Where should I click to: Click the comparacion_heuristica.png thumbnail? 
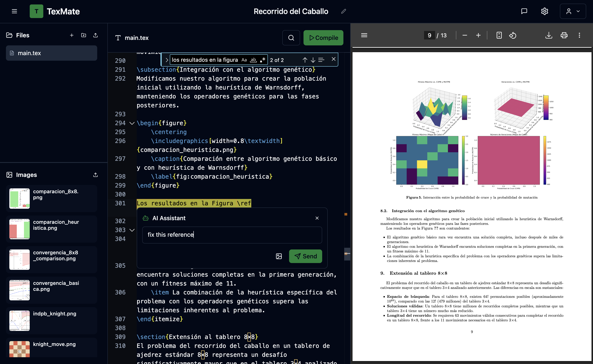pos(20,229)
